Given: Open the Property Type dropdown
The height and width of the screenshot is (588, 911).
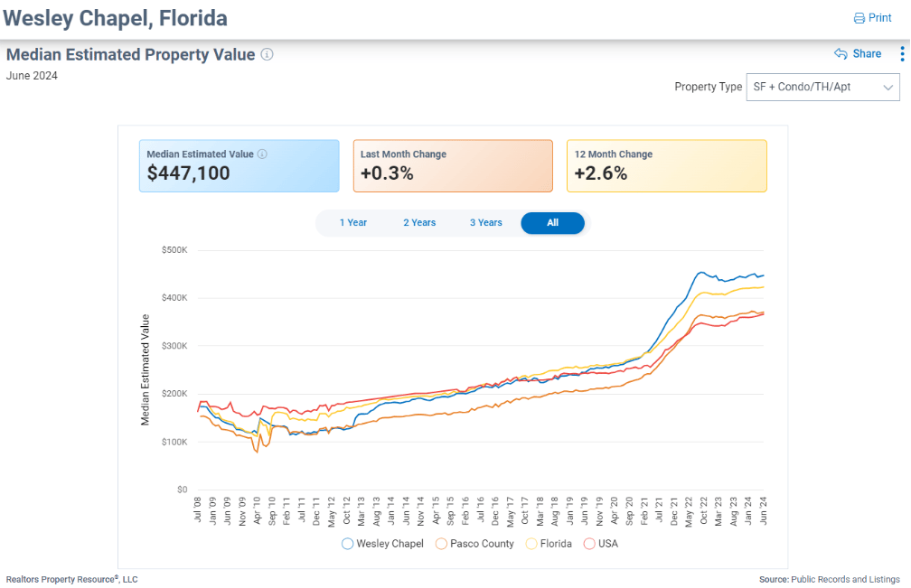Looking at the screenshot, I should click(822, 88).
